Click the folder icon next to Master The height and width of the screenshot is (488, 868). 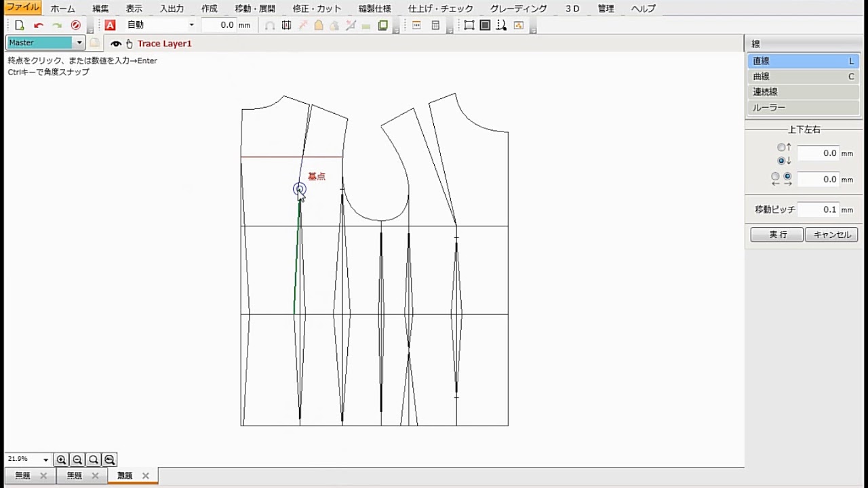pyautogui.click(x=94, y=43)
